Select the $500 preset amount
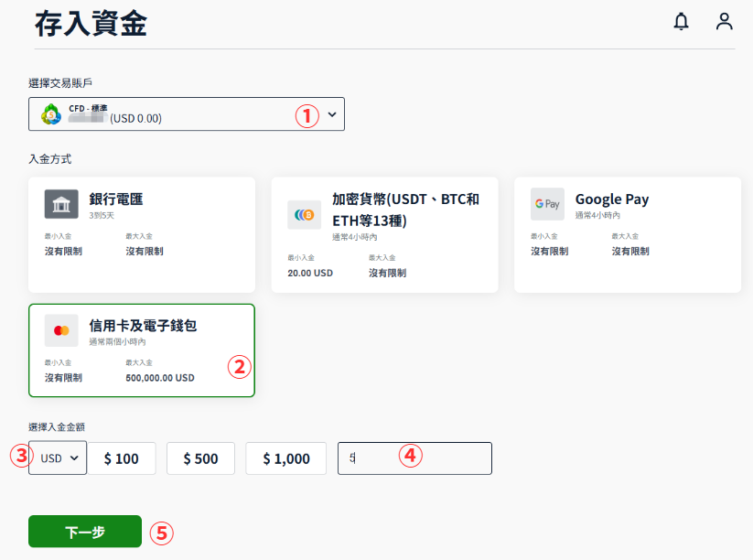 coord(200,458)
